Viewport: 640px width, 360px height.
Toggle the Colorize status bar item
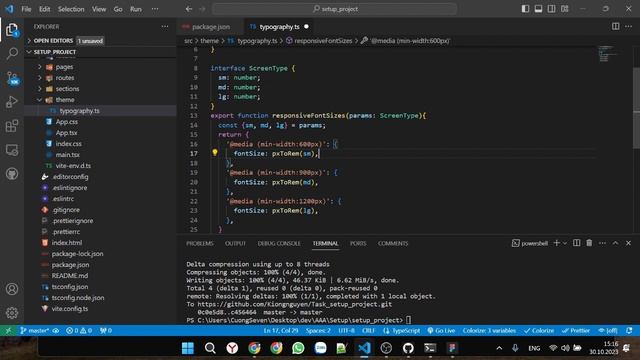pyautogui.click(x=539, y=330)
